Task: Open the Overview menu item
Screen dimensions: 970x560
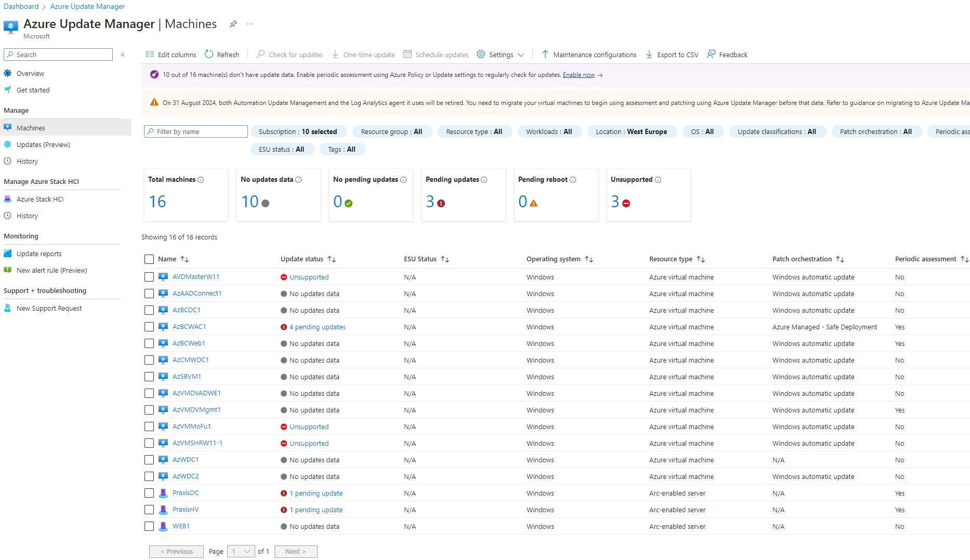Action: click(x=30, y=74)
